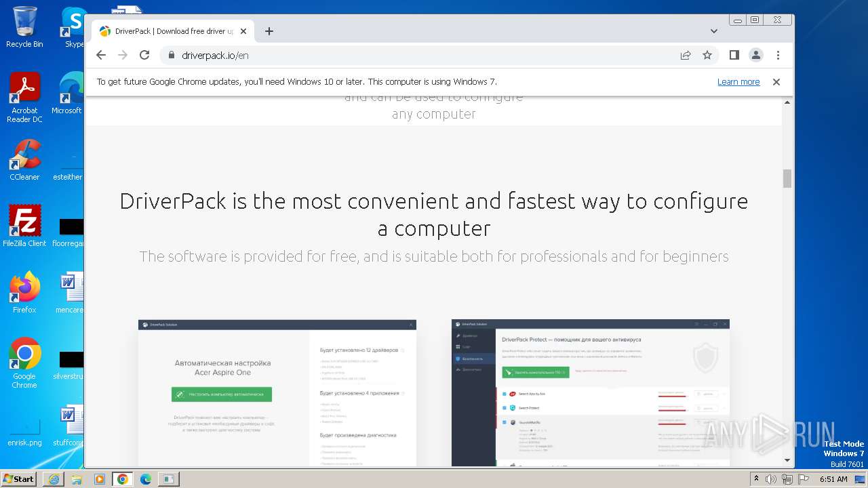The width and height of the screenshot is (868, 488).
Task: Reload the DriverPack page
Action: coord(144,56)
